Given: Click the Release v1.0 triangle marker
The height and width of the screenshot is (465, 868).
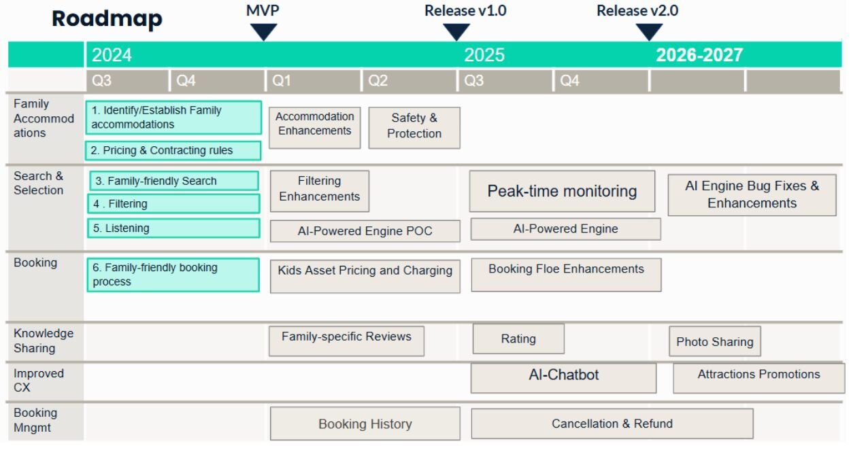Looking at the screenshot, I should [x=456, y=31].
